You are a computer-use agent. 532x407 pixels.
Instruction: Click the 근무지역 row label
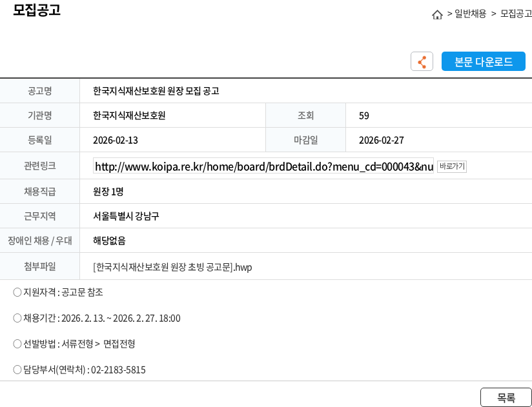(x=39, y=216)
